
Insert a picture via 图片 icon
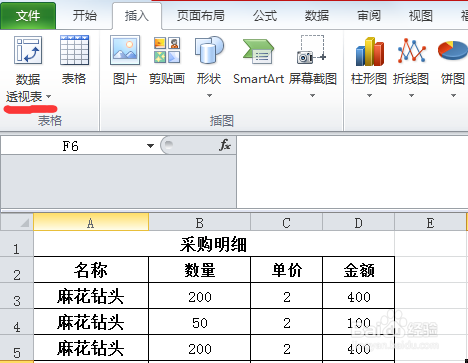tap(125, 50)
